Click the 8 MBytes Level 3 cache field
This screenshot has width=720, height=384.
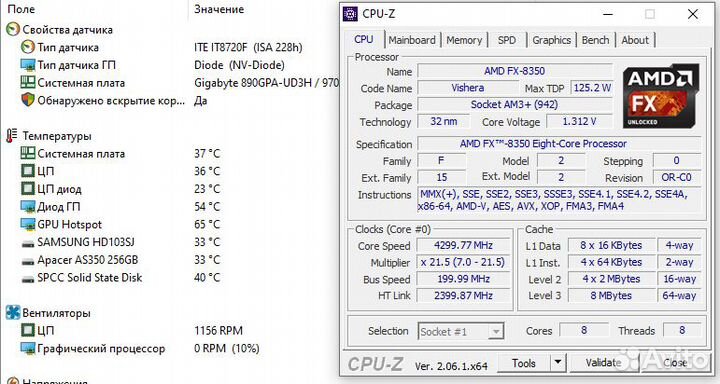click(x=611, y=296)
